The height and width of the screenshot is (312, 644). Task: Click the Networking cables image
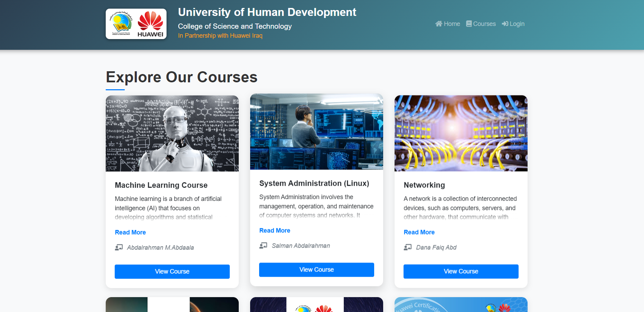pos(461,134)
